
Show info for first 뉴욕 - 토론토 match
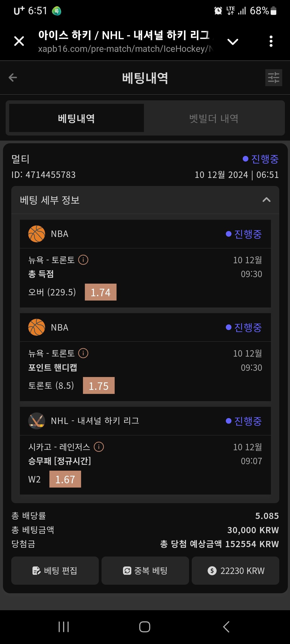click(x=83, y=260)
